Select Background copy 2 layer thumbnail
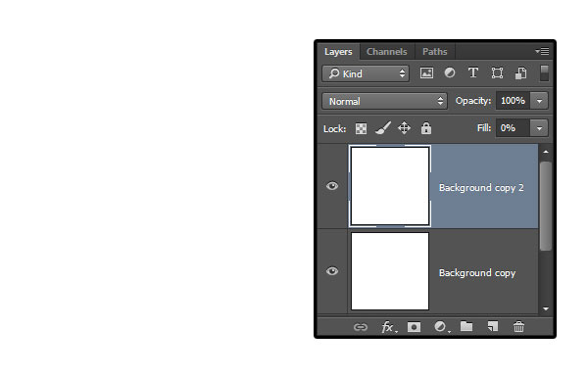Screen dimensions: 588x377 click(390, 186)
